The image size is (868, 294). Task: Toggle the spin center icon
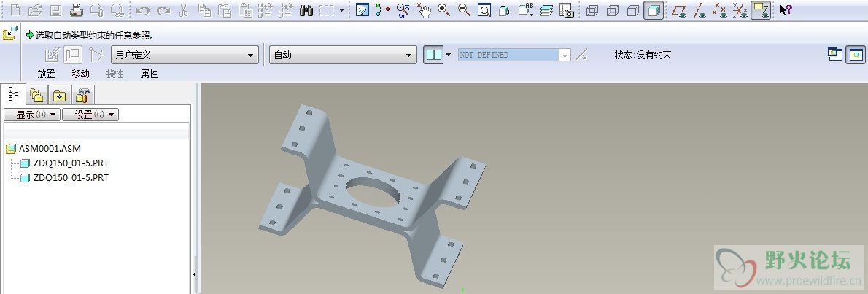point(382,10)
